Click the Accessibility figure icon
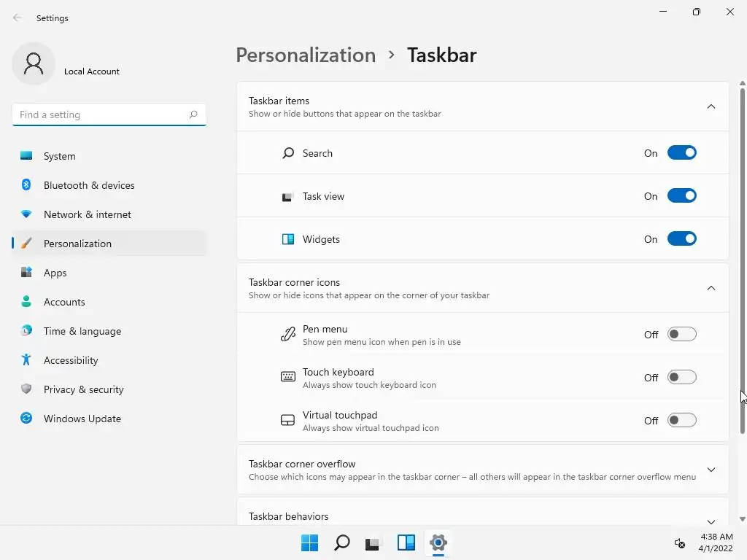 click(x=26, y=359)
